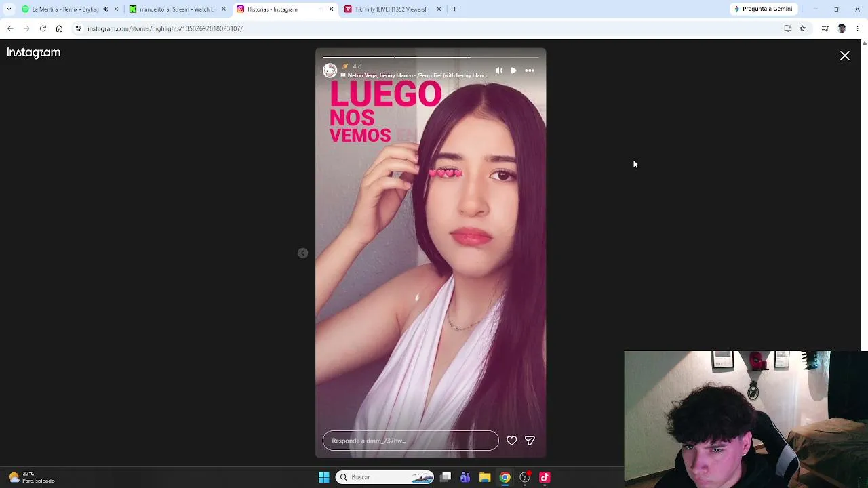Install the web app from the address bar
This screenshot has height=488, width=868.
tap(788, 28)
